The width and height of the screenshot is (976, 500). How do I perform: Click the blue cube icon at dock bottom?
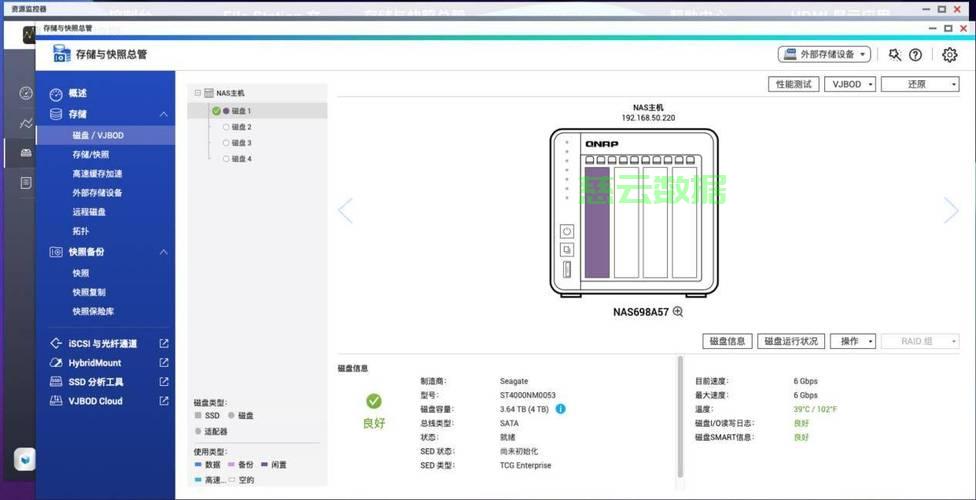click(26, 460)
